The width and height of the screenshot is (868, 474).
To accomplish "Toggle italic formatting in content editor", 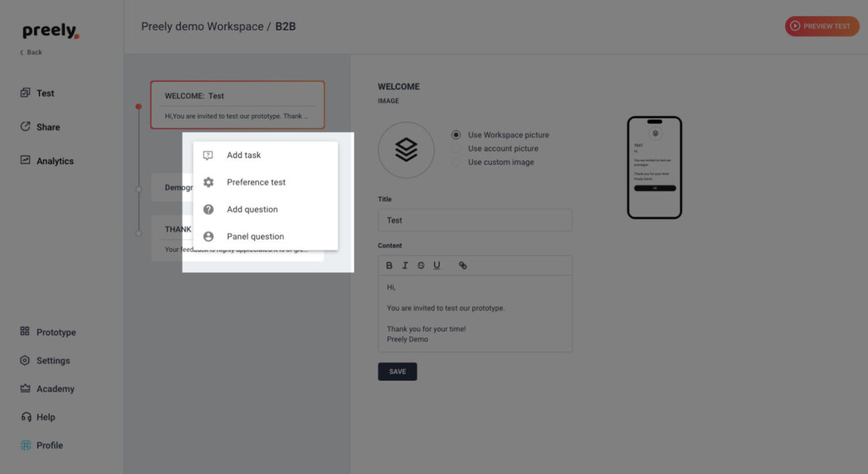I will pyautogui.click(x=405, y=266).
